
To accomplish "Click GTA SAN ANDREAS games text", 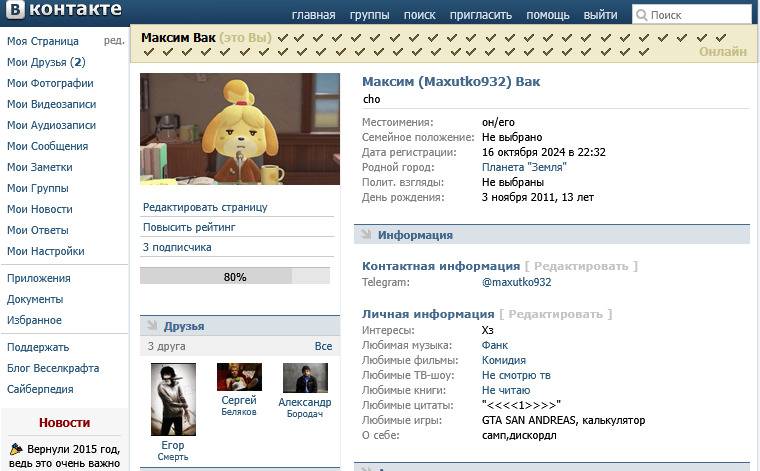I will tap(564, 420).
